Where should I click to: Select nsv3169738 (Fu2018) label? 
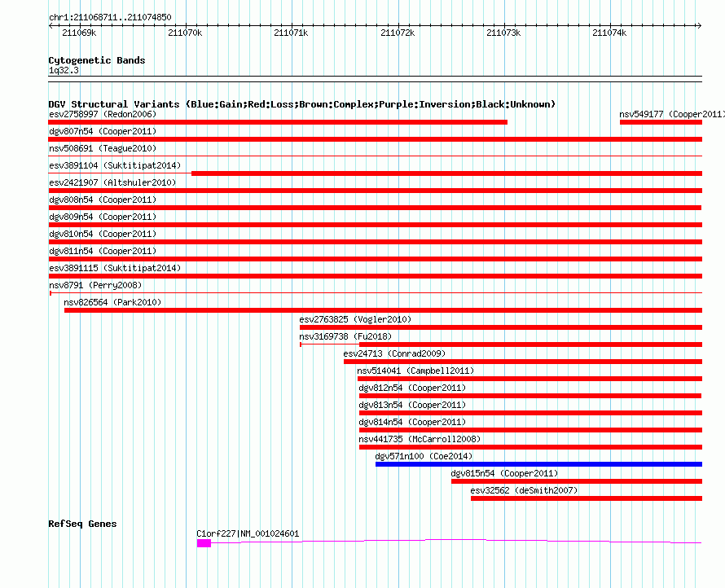click(345, 336)
